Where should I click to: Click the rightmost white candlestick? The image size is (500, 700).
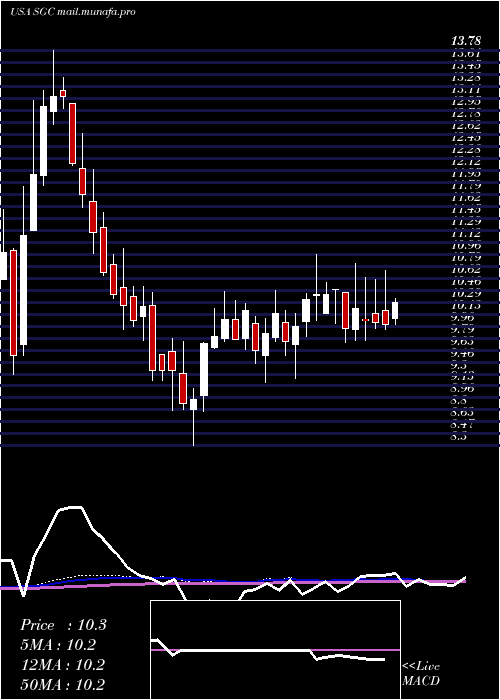(395, 311)
